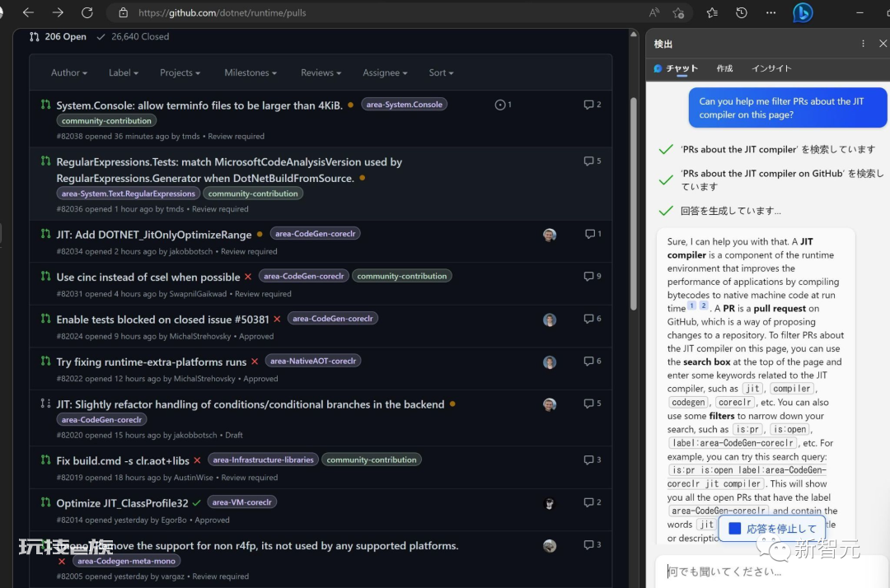
Task: Open PR 'JIT: Slightly refactor handling of conditions'
Action: pos(251,405)
